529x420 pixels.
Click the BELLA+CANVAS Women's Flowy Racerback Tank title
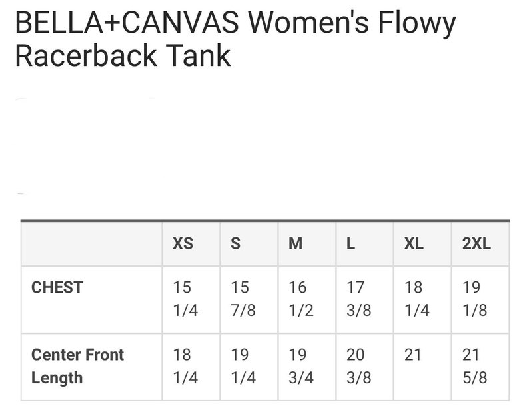(235, 39)
